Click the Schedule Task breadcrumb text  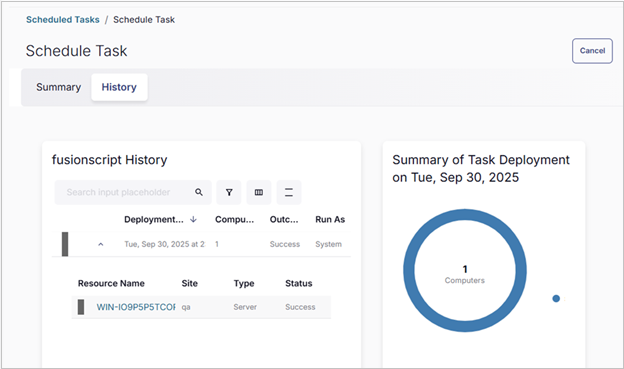click(144, 20)
